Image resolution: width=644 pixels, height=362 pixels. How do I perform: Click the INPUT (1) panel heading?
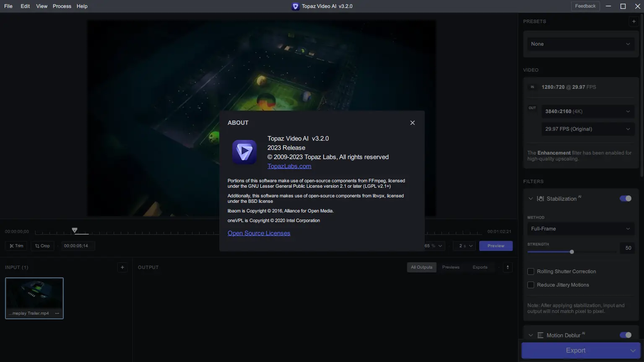pos(17,267)
